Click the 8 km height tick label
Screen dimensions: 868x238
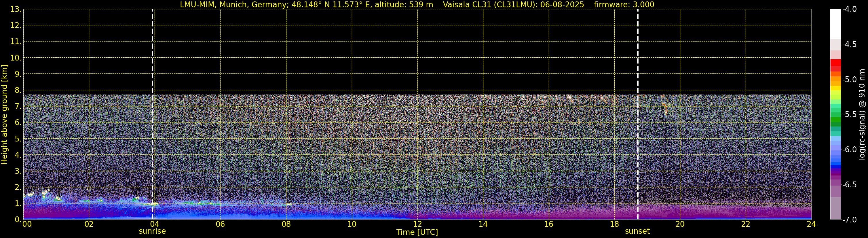point(17,90)
